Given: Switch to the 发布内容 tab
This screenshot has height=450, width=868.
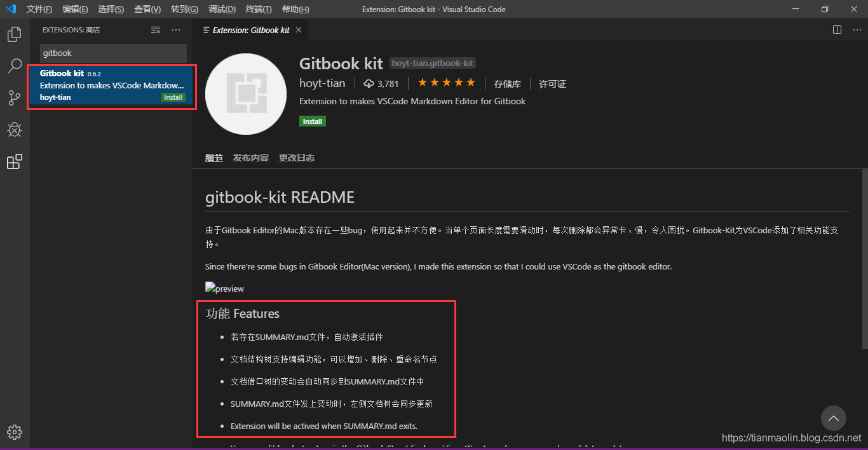Looking at the screenshot, I should point(250,157).
